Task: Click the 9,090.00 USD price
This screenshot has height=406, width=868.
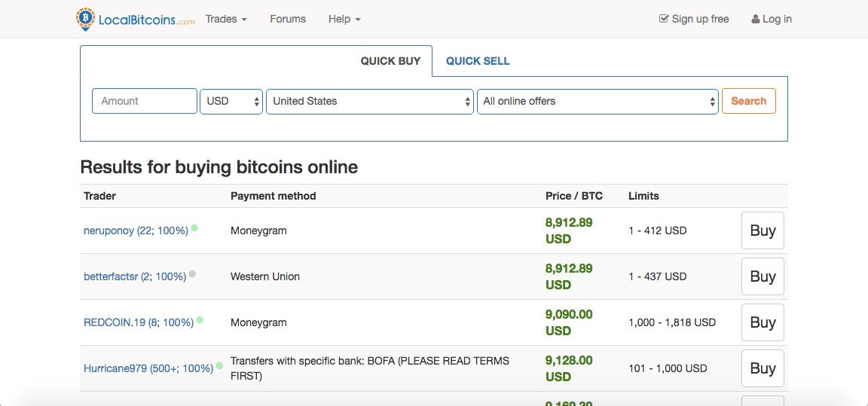Action: coord(569,322)
